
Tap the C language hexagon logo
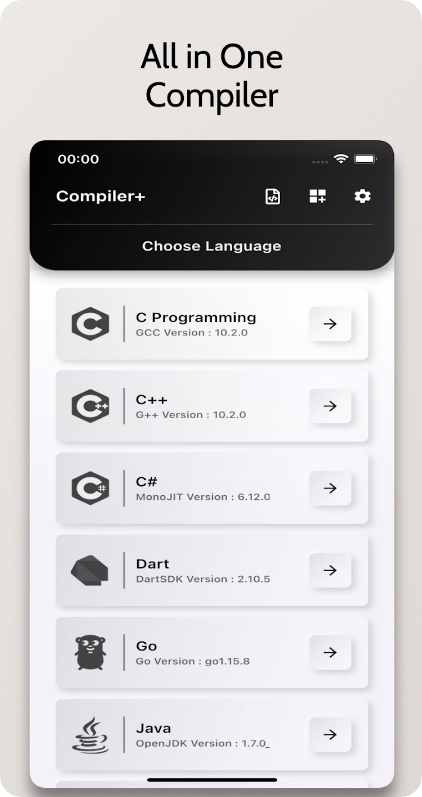[x=90, y=324]
